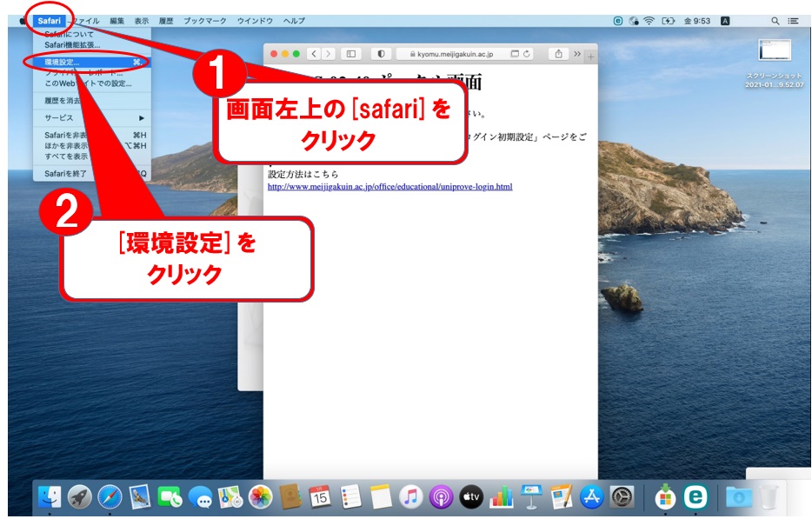
Task: Open the Downloads folder in the Dock
Action: (x=739, y=496)
